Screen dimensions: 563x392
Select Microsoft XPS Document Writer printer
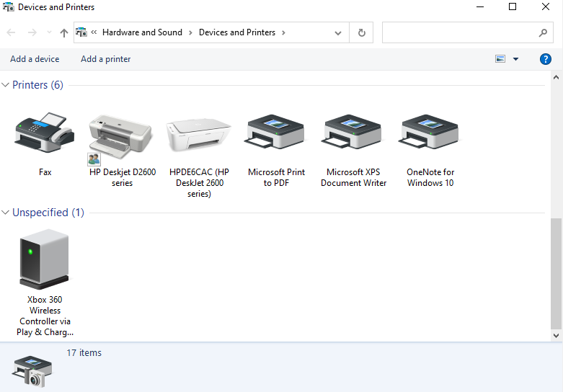click(x=353, y=132)
